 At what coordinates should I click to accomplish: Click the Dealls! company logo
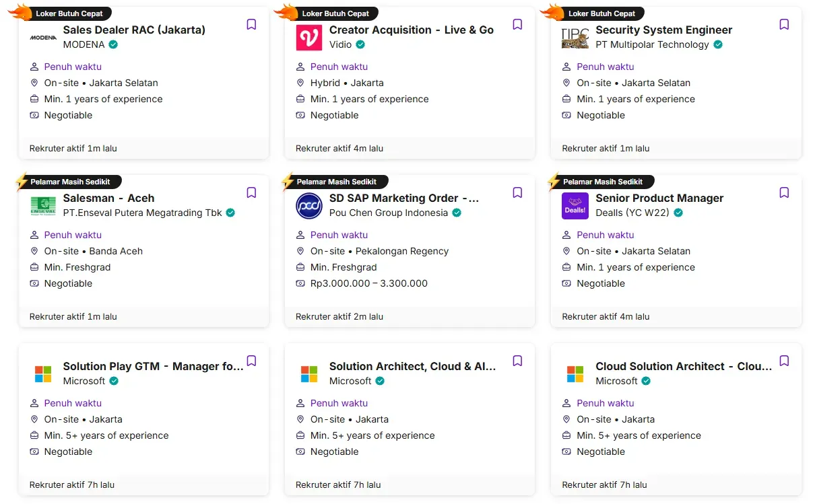[x=575, y=206]
